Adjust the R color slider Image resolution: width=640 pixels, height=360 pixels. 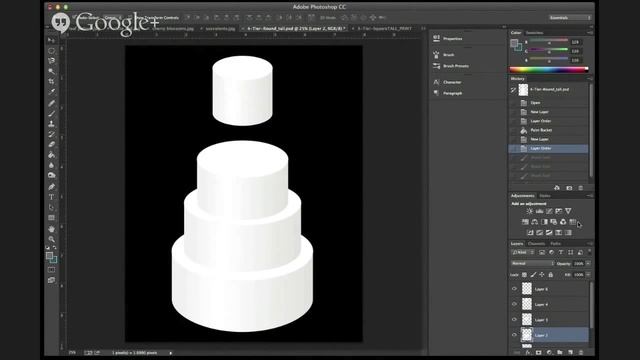(x=549, y=42)
